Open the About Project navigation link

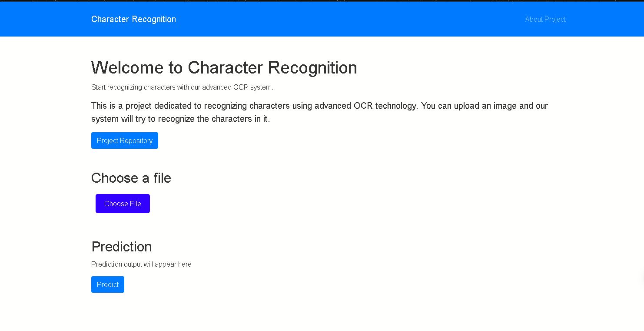point(545,19)
